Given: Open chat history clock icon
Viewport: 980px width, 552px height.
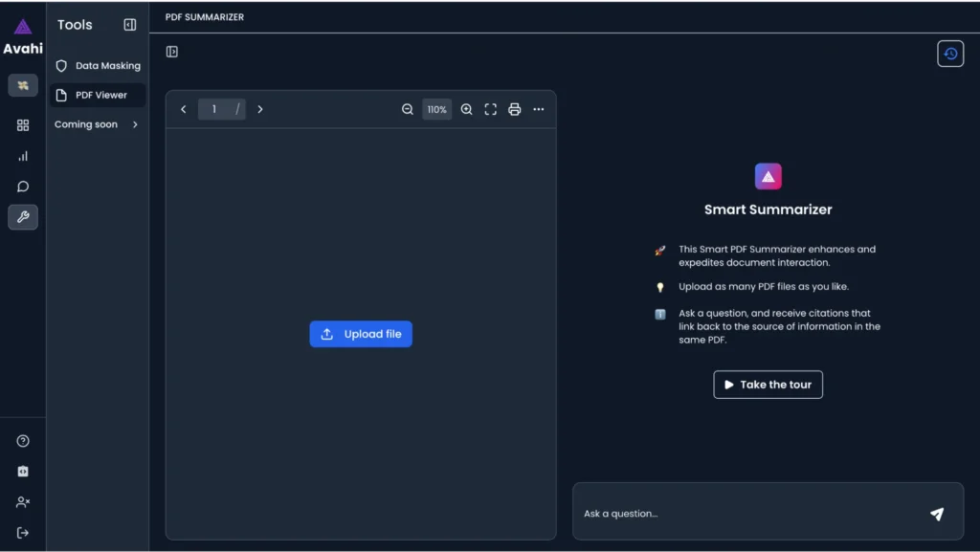Looking at the screenshot, I should 950,54.
